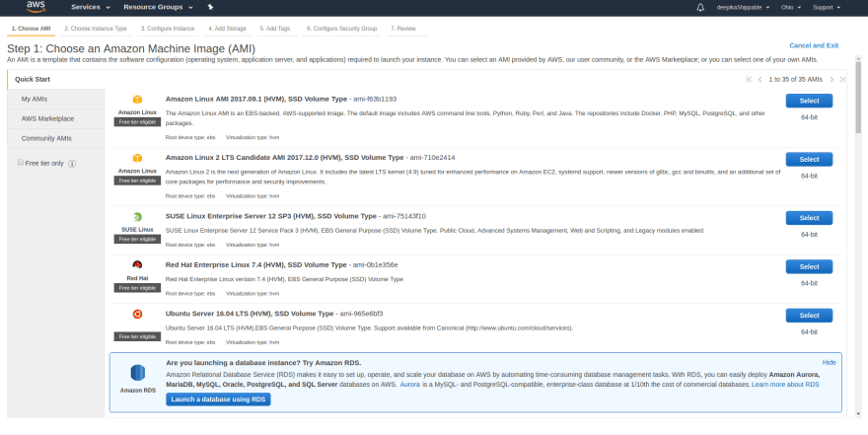Screen dimensions: 868x435
Task: Click the scrollbar down arrow
Action: pyautogui.click(x=858, y=414)
